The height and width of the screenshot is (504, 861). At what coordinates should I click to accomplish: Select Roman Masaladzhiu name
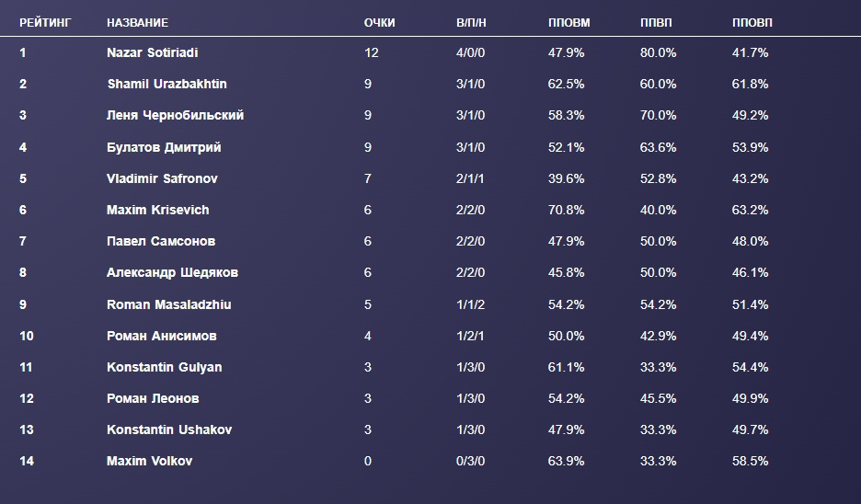(167, 304)
